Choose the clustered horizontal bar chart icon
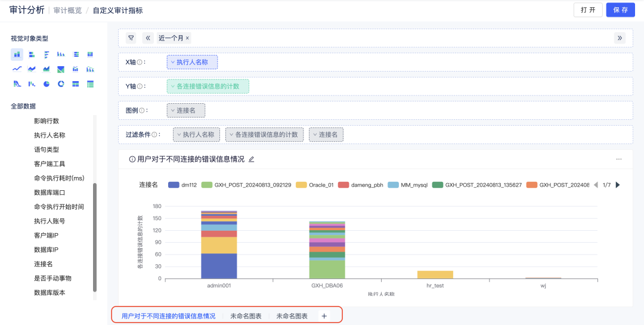The height and width of the screenshot is (325, 644). 47,54
